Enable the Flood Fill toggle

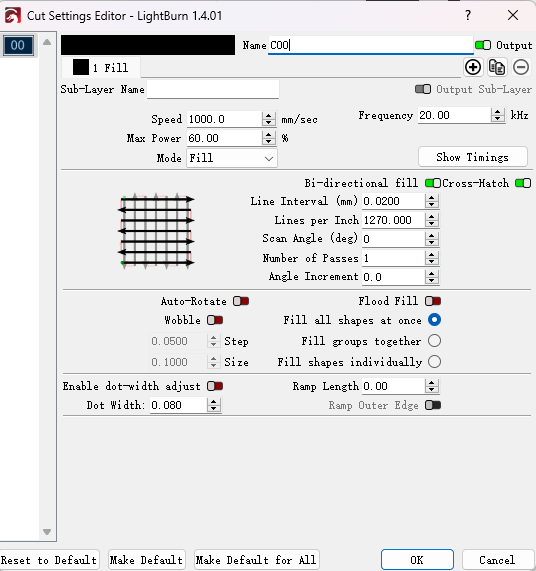(x=433, y=301)
